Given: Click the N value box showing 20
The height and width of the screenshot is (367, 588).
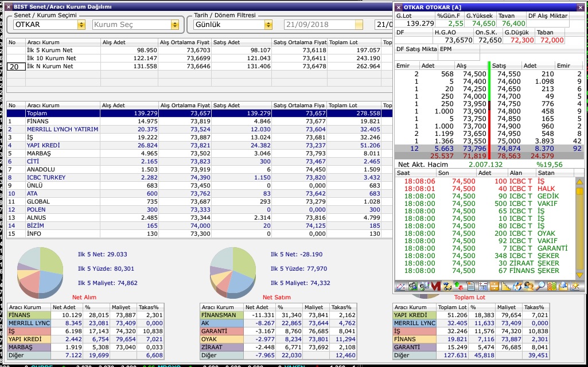Looking at the screenshot, I should [x=16, y=67].
